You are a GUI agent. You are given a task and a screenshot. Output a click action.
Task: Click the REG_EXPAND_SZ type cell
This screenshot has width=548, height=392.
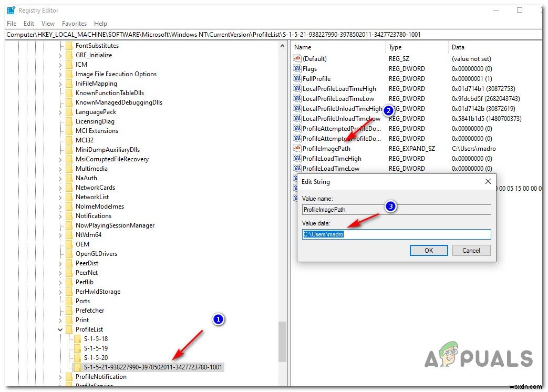412,149
